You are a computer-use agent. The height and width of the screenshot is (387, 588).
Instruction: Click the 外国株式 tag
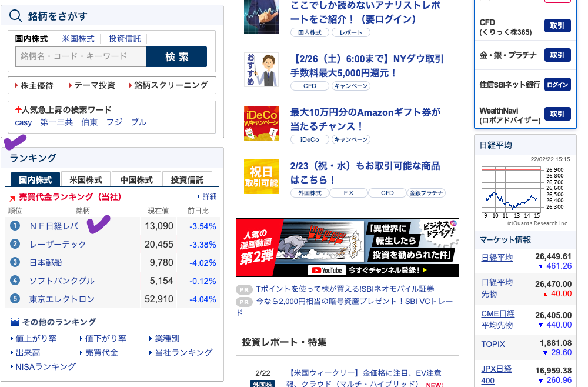click(310, 193)
